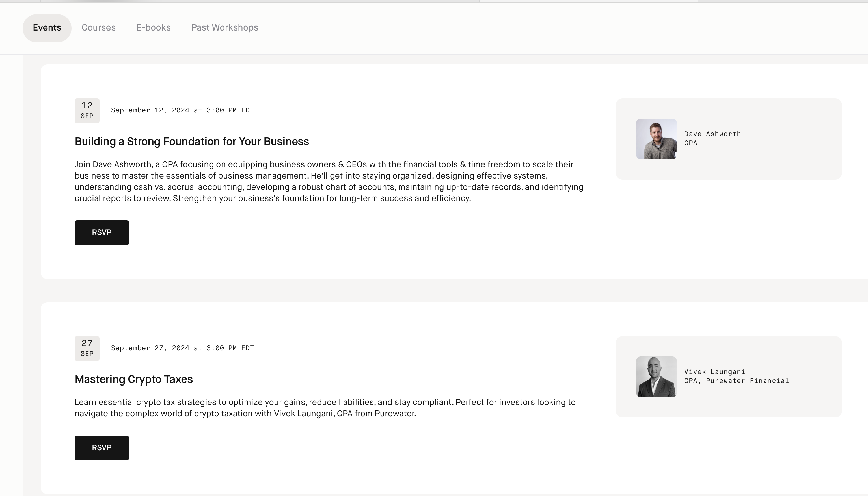Click the September 27, 2024 date text
The width and height of the screenshot is (868, 496).
tap(182, 348)
